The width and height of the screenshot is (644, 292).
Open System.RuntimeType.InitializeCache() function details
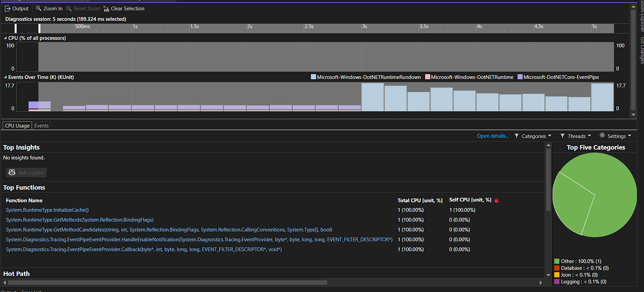(47, 210)
